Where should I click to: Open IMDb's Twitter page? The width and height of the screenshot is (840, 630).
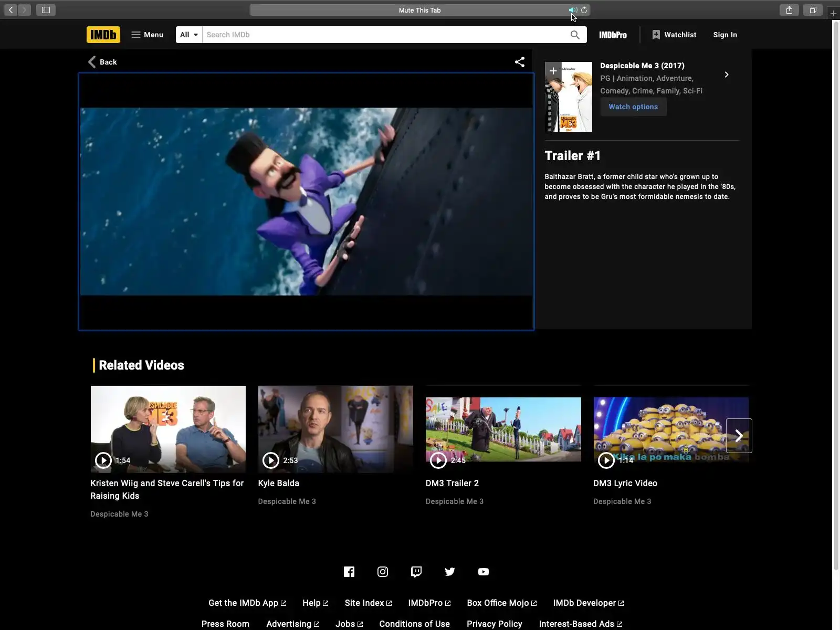[450, 572]
